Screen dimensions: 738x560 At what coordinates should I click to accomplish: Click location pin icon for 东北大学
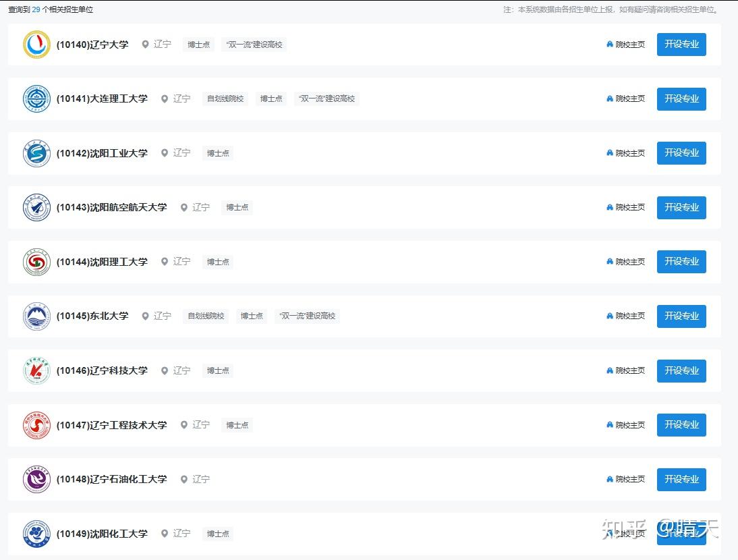(146, 316)
